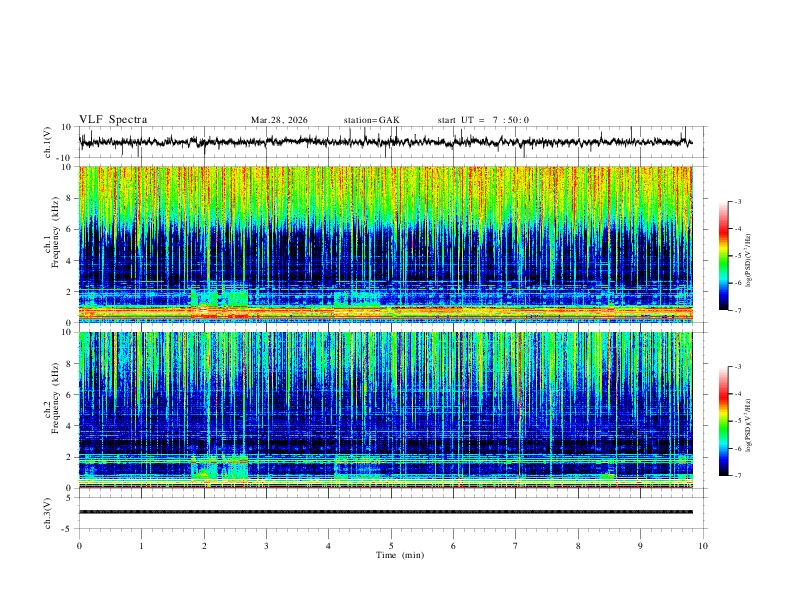The height and width of the screenshot is (612, 792).
Task: Click the ch.1 spectrogram color scale bar
Action: click(x=724, y=255)
